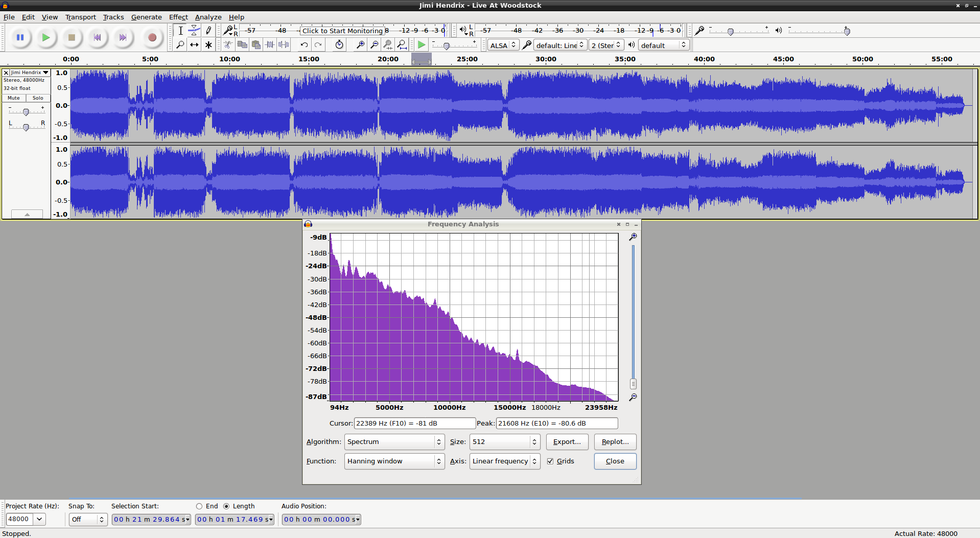Open the Linear frequency axis dropdown

(x=505, y=461)
